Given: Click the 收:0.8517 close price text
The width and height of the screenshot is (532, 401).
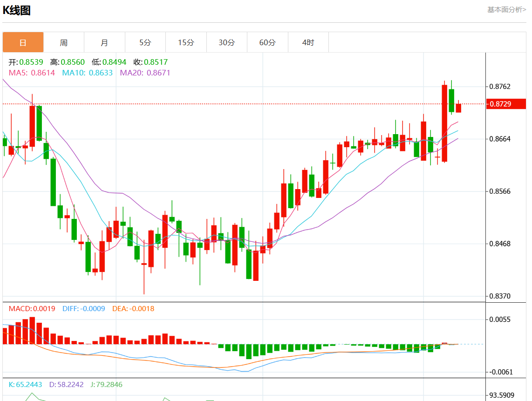Looking at the screenshot, I should (x=150, y=62).
